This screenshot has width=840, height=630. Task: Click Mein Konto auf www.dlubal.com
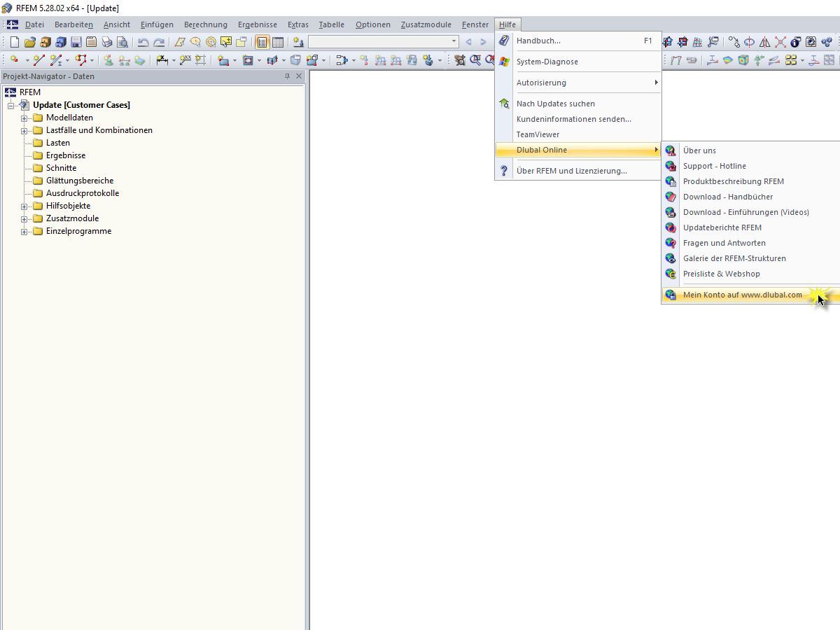(x=750, y=295)
